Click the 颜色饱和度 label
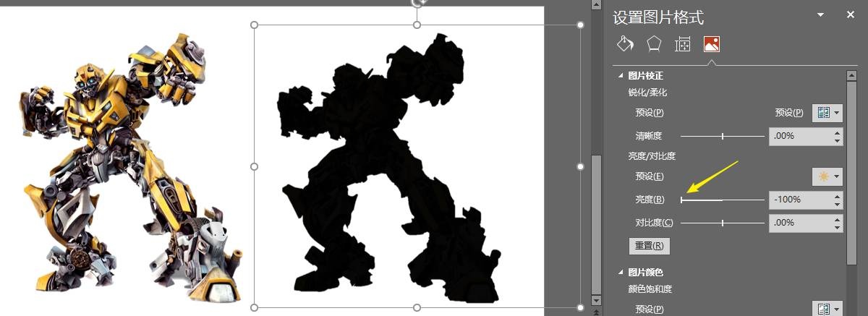The height and width of the screenshot is (316, 868). point(649,289)
